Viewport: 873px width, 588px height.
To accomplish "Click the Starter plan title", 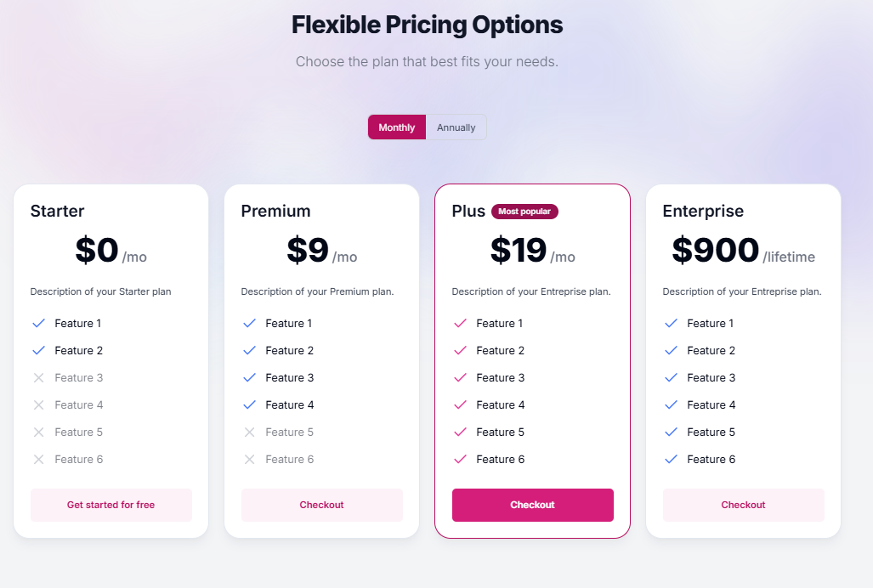I will [57, 211].
